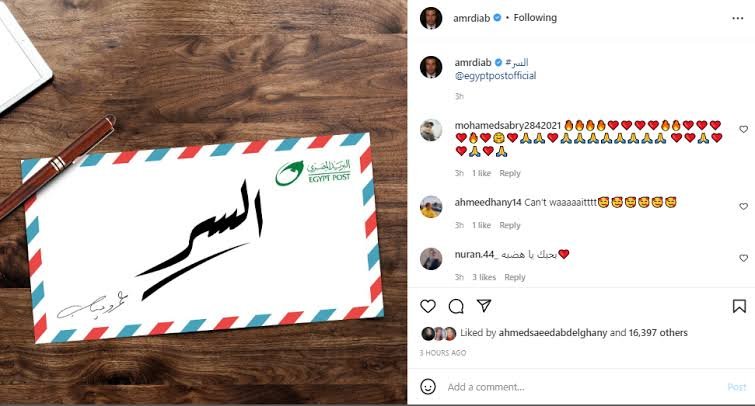
Task: Reply to nuran.44_'s comment
Action: click(515, 277)
